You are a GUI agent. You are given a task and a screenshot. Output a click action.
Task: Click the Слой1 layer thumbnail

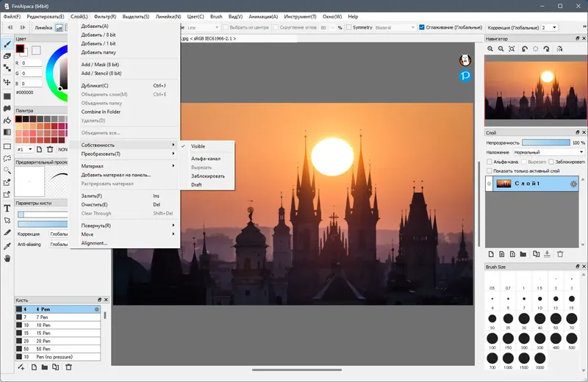click(503, 184)
